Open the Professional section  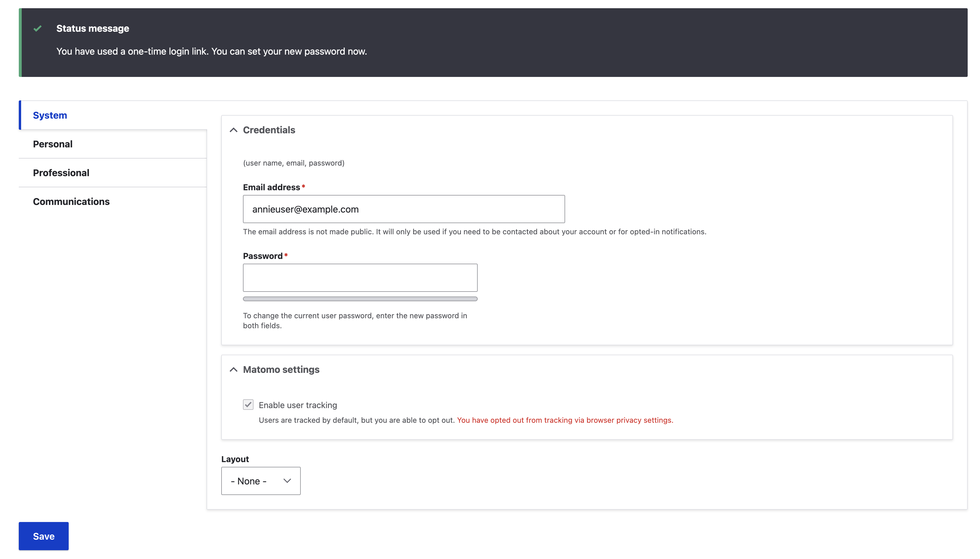point(61,172)
